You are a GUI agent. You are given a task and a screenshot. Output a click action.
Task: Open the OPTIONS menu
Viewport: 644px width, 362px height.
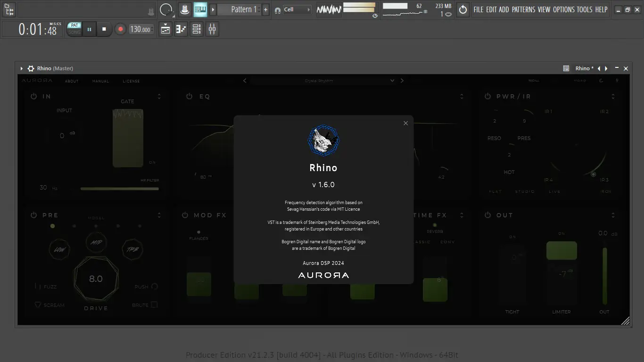tap(564, 9)
